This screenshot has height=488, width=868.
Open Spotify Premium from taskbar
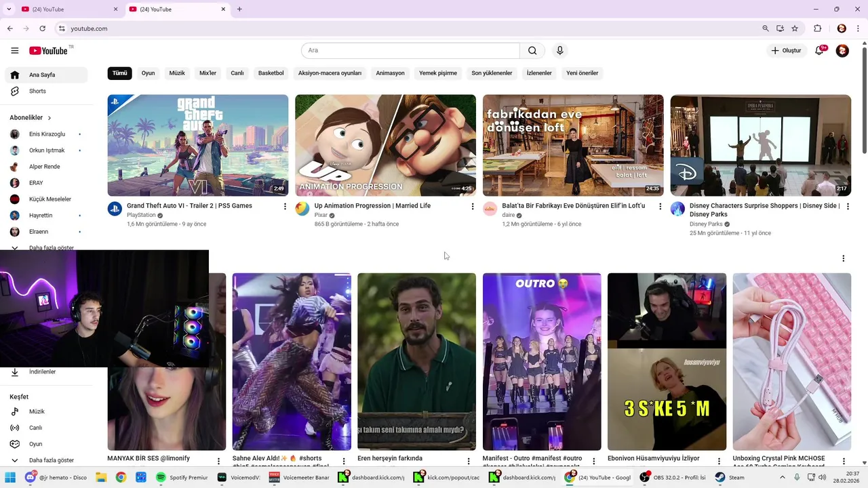click(x=182, y=477)
